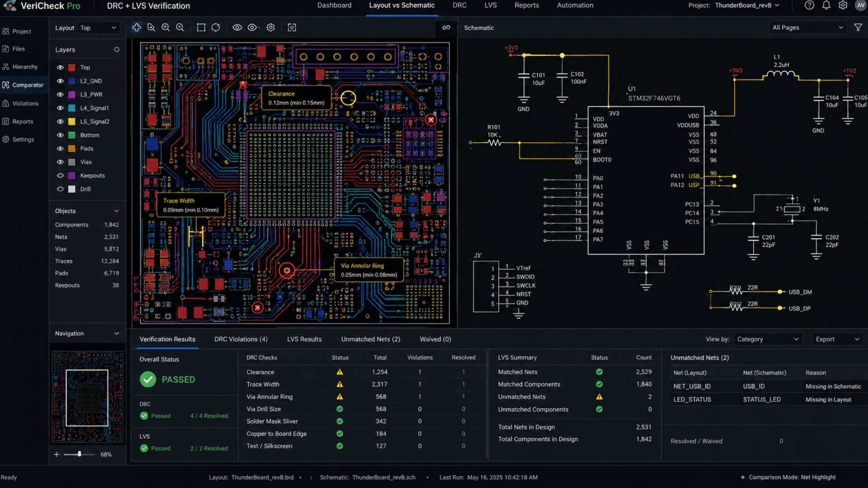Open the help question mark icon
This screenshot has height=488, width=868.
(810, 5)
